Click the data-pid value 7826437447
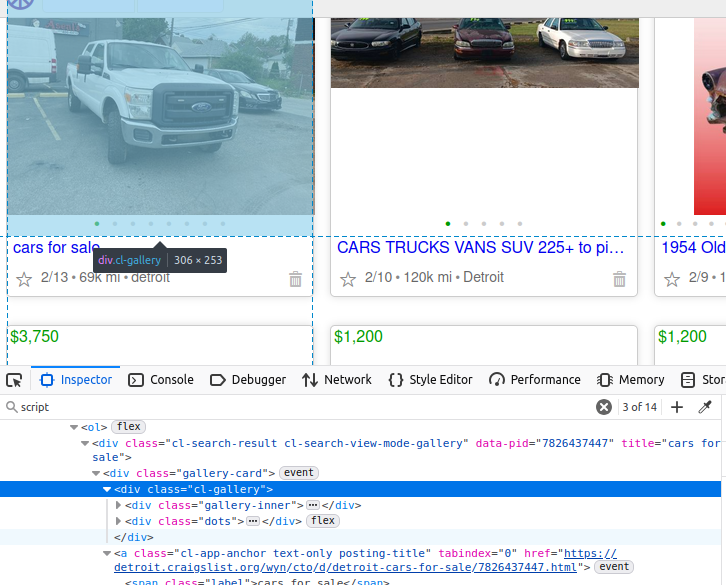Viewport: 726px width, 585px height. tap(574, 443)
